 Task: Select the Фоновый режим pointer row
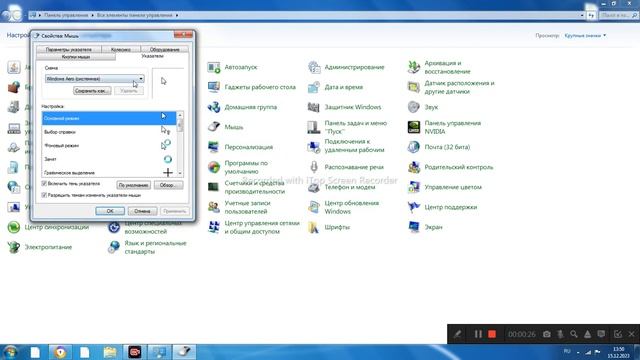[109, 145]
